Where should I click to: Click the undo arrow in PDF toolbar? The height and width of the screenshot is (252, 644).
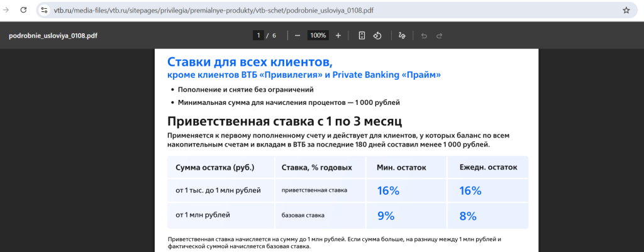[x=425, y=36]
